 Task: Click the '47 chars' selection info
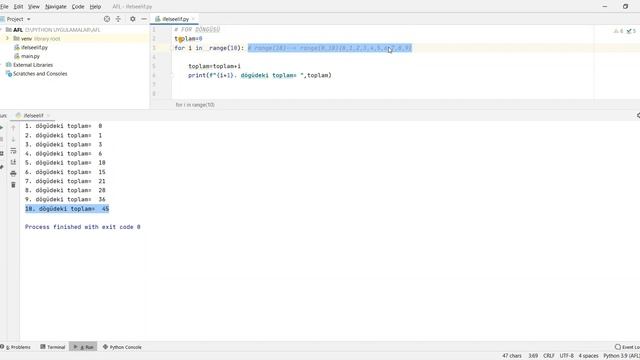tap(512, 356)
